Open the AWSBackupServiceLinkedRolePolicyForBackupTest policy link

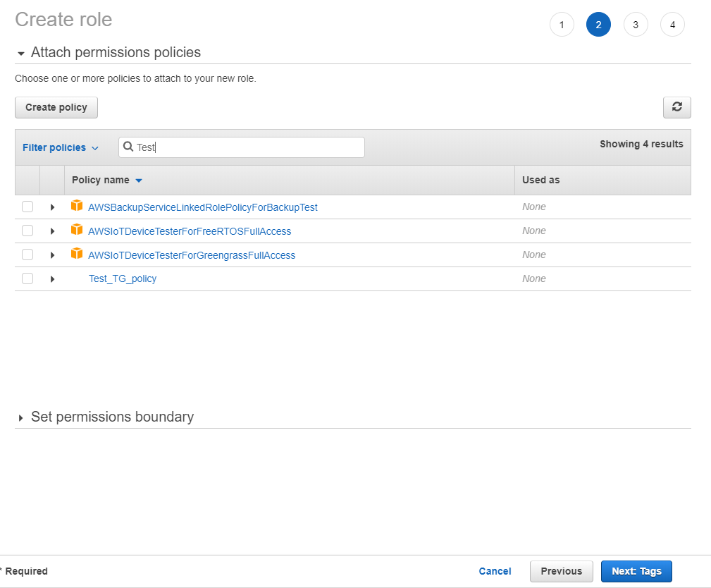coord(203,207)
